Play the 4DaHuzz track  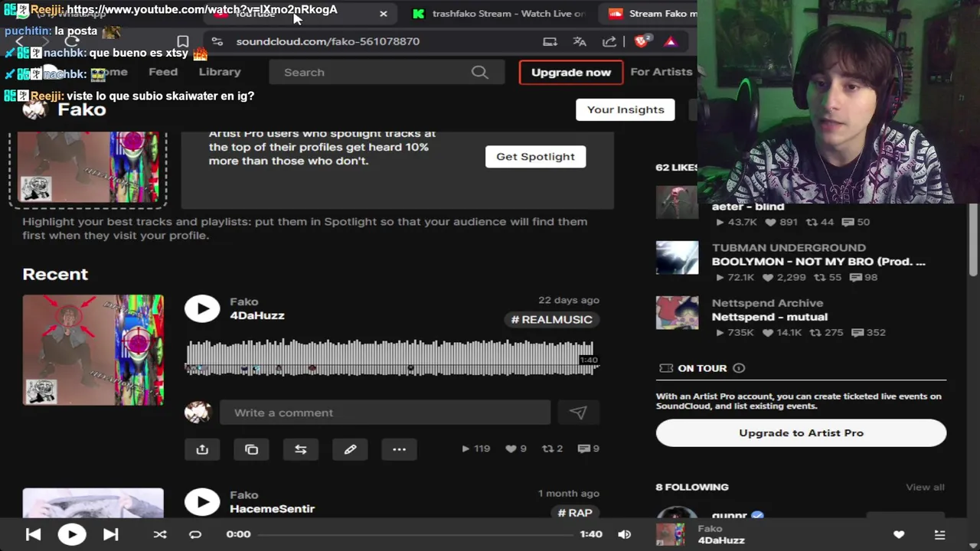[202, 308]
